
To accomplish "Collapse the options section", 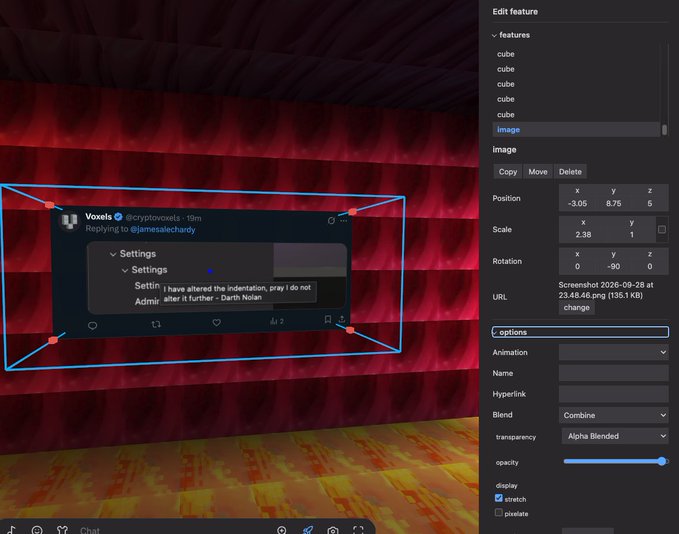I will (x=580, y=332).
